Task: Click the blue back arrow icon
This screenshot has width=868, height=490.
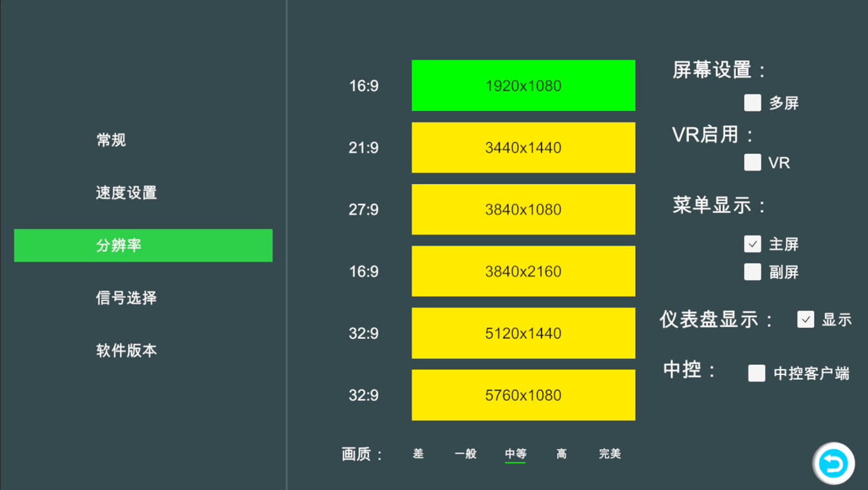Action: pos(833,463)
